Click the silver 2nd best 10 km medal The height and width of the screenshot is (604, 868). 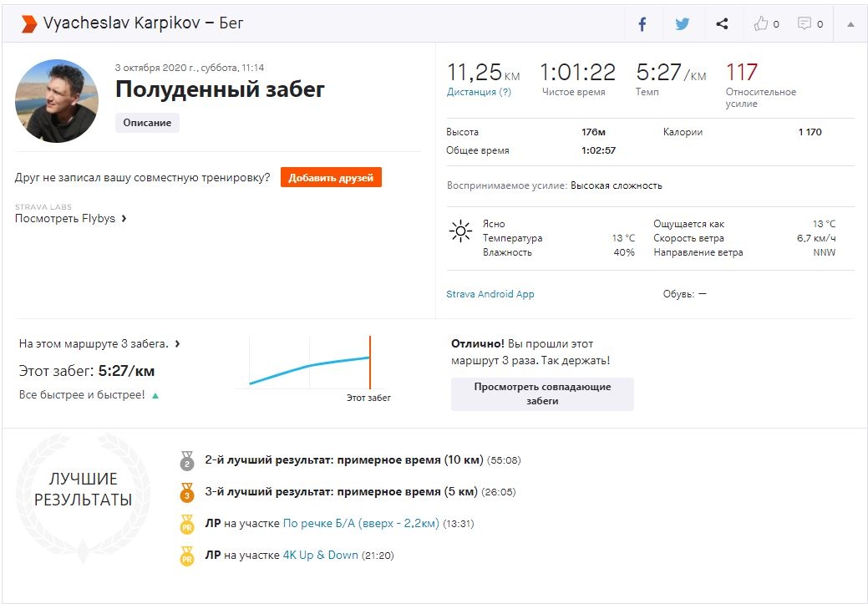click(187, 460)
